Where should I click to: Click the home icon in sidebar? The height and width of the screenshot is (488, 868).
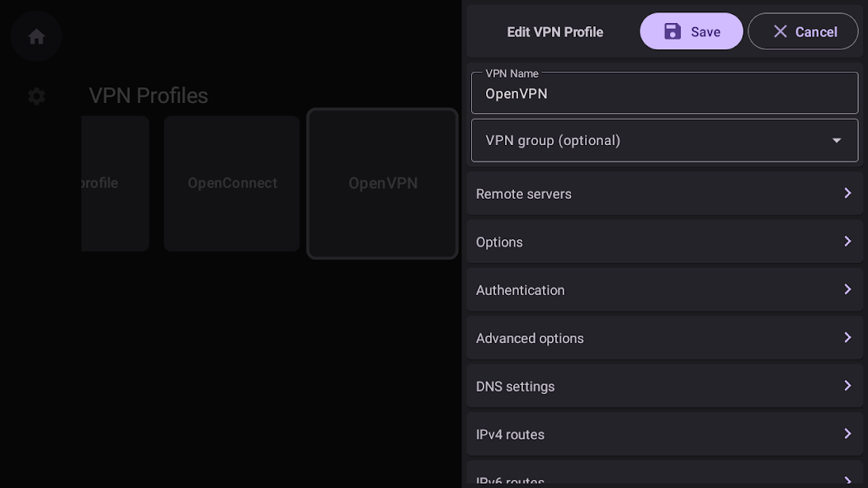click(x=36, y=36)
